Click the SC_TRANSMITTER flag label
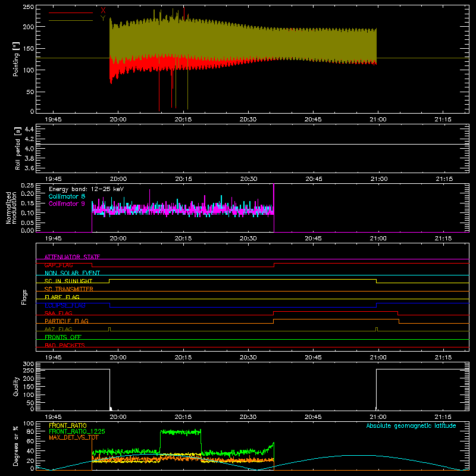The image size is (476, 476). [x=69, y=289]
